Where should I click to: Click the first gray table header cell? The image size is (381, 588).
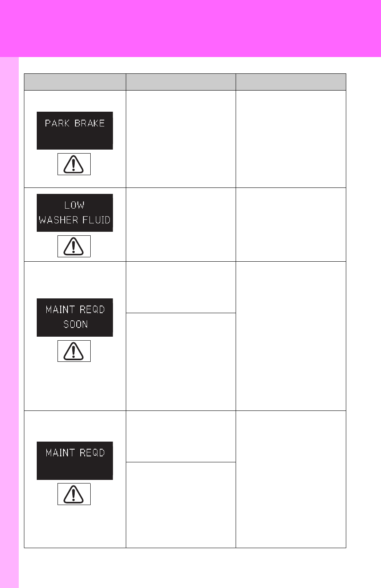[75, 82]
